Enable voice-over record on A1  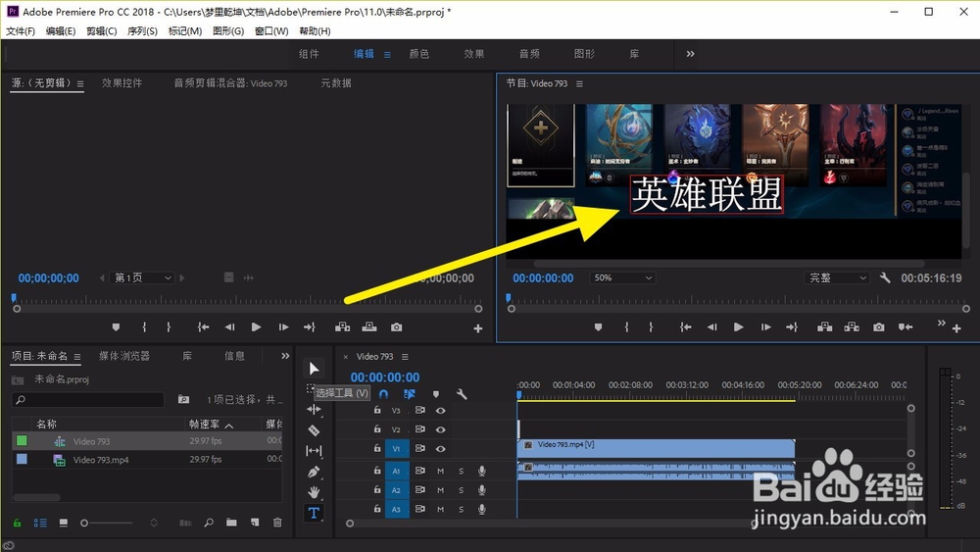482,471
